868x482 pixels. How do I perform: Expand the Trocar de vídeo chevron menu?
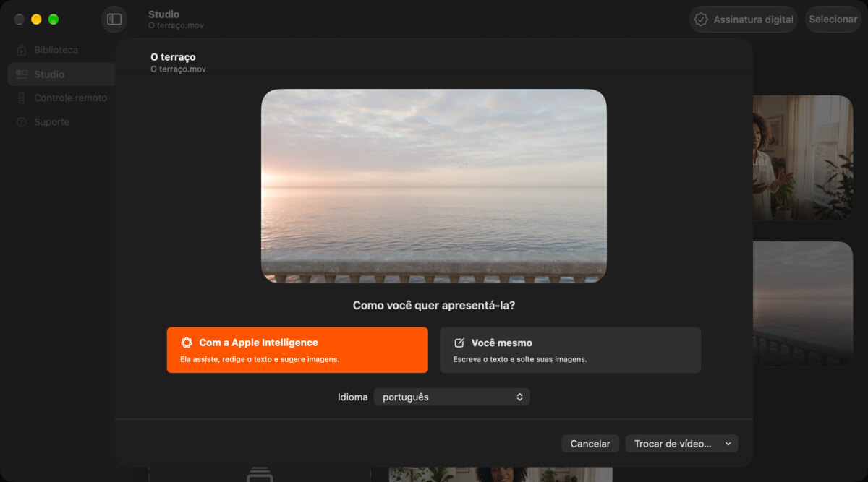pos(728,444)
